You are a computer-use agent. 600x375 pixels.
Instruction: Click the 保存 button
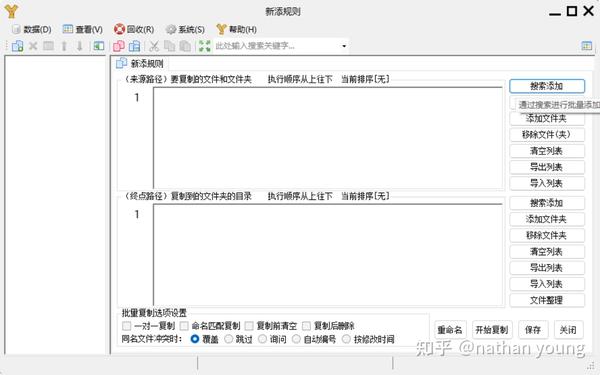pyautogui.click(x=533, y=330)
